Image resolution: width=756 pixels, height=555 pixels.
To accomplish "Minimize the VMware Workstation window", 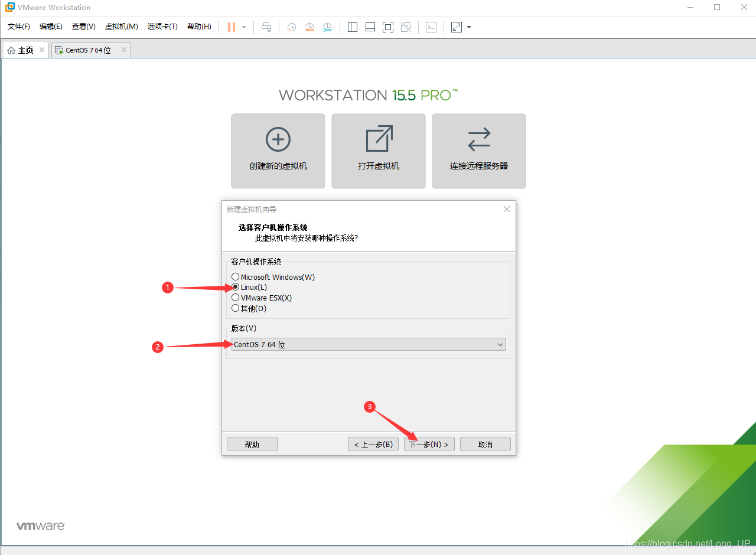I will tap(690, 8).
